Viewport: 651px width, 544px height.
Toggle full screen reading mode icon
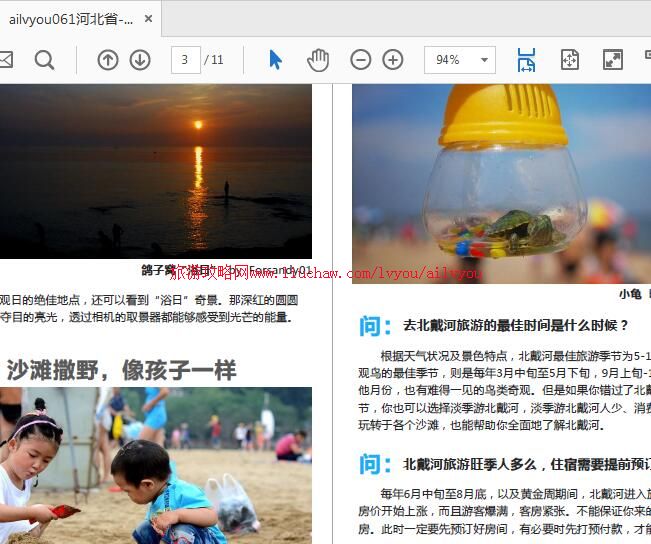612,60
